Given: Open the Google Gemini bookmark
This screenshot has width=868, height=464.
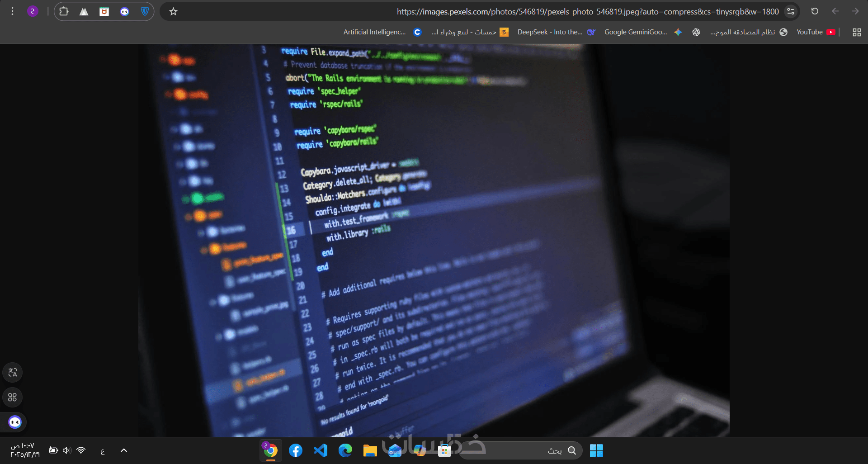Looking at the screenshot, I should pos(643,32).
